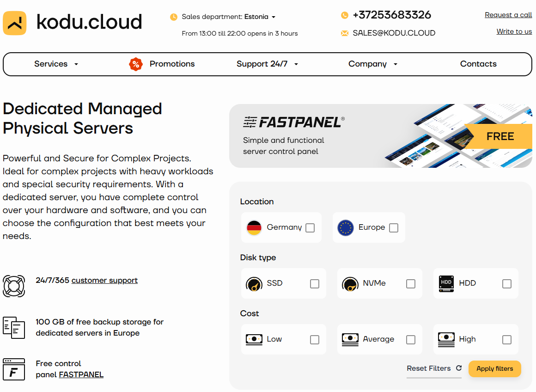Click the backup storage documents icon
The height and width of the screenshot is (392, 536).
coord(14,327)
